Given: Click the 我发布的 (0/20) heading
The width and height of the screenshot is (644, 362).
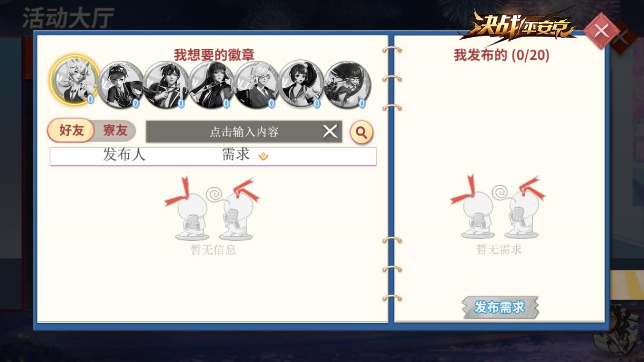Looking at the screenshot, I should click(501, 55).
